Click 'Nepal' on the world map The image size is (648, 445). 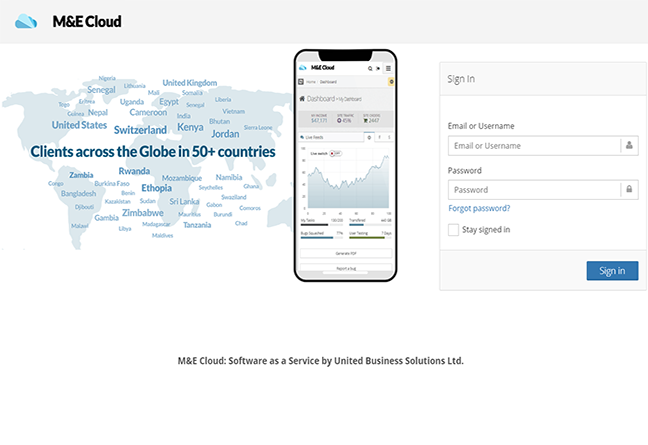98,112
